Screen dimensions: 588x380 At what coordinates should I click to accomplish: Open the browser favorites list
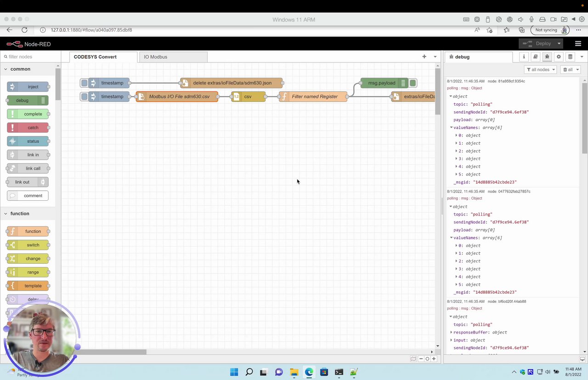click(x=506, y=30)
